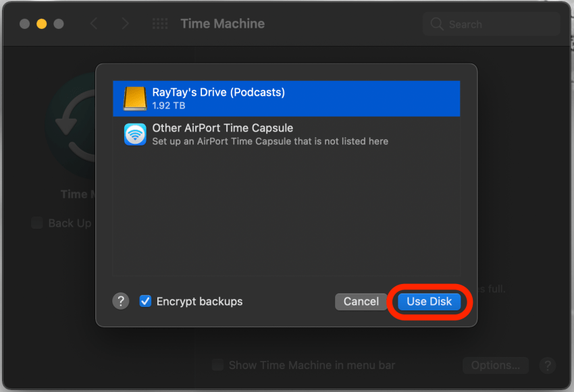Toggle the Encrypt backups checkbox

[145, 302]
